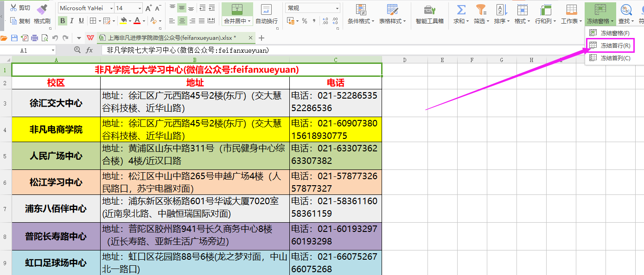Screen dimensions: 644x275
Task: Apply the red font color A
Action: click(x=137, y=21)
